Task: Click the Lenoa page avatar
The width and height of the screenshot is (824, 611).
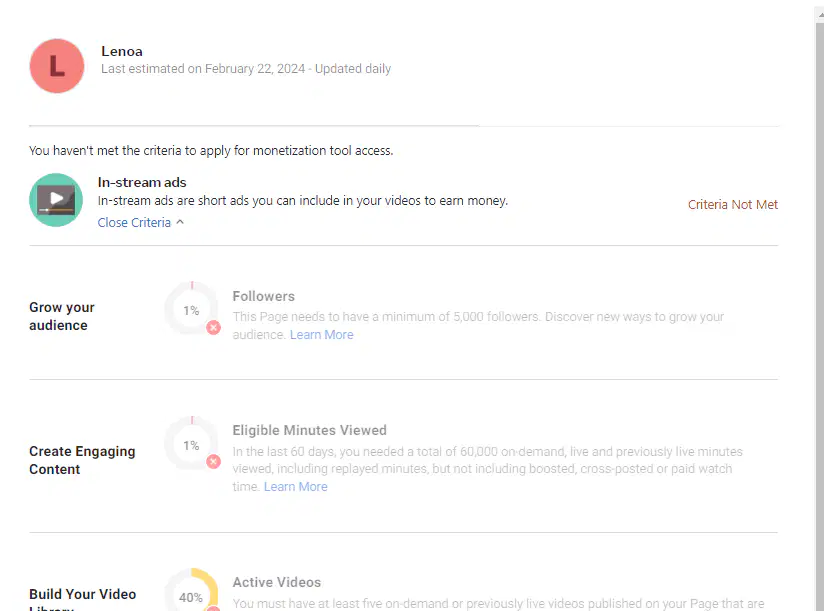Action: 57,66
